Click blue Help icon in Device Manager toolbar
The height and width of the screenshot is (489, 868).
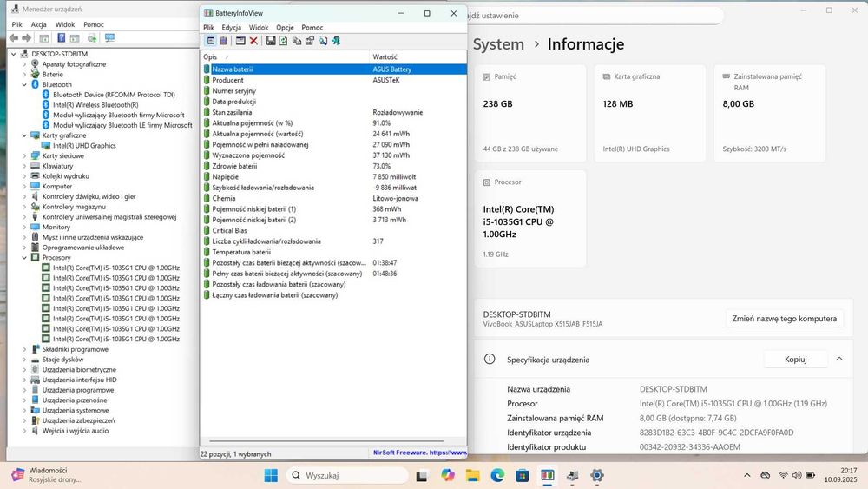62,38
